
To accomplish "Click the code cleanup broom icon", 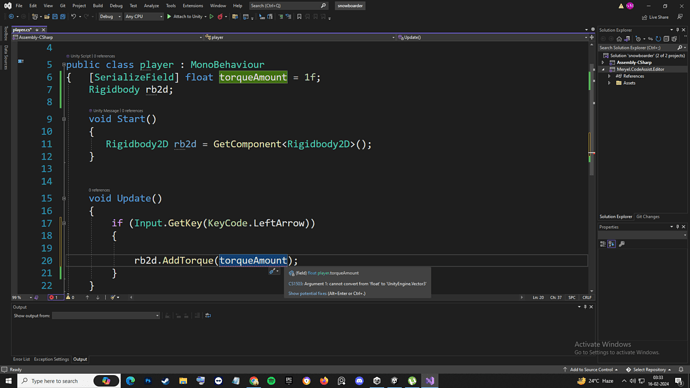I will coord(113,297).
